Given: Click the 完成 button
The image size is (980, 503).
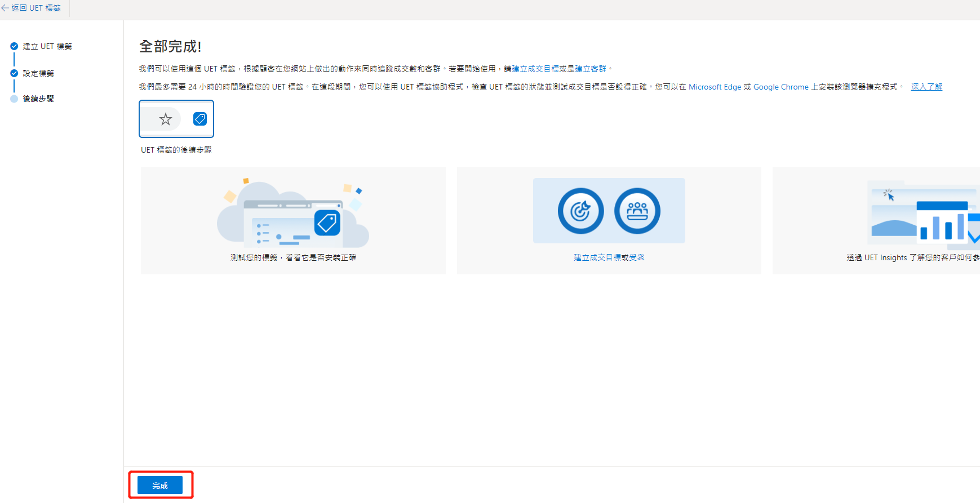Looking at the screenshot, I should point(160,485).
